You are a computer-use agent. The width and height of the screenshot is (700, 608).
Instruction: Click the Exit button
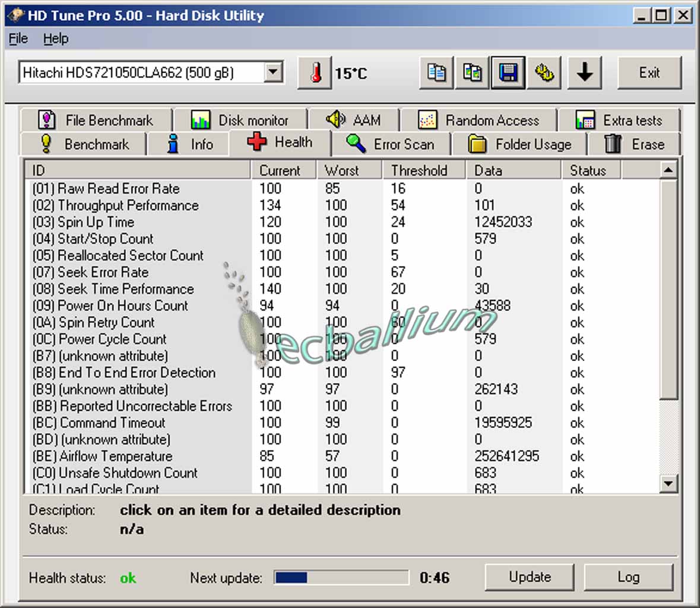pyautogui.click(x=649, y=73)
